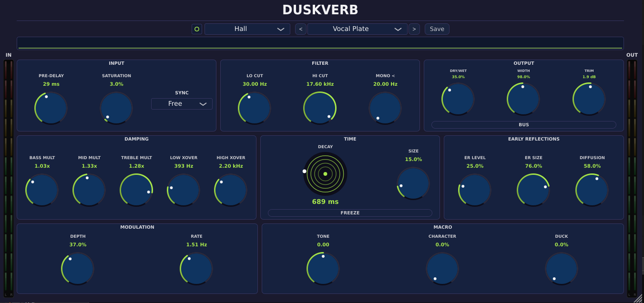Click the 17.60 kHz hi cut value
Screen dimensions: 644x303
(x=320, y=84)
